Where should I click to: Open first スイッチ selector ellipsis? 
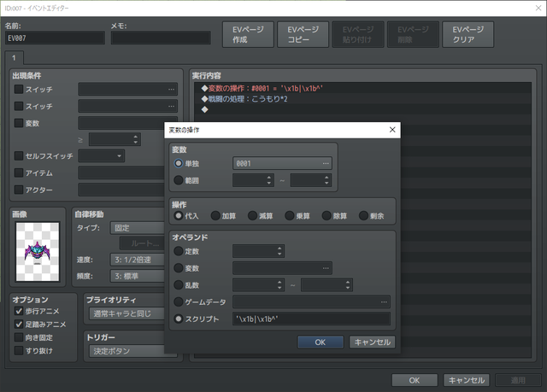(x=171, y=89)
